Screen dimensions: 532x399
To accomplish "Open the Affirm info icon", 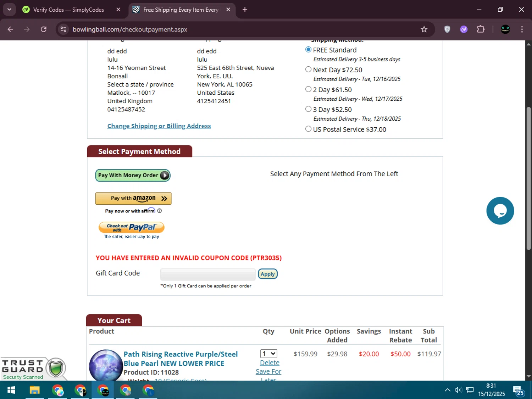I will click(x=160, y=211).
